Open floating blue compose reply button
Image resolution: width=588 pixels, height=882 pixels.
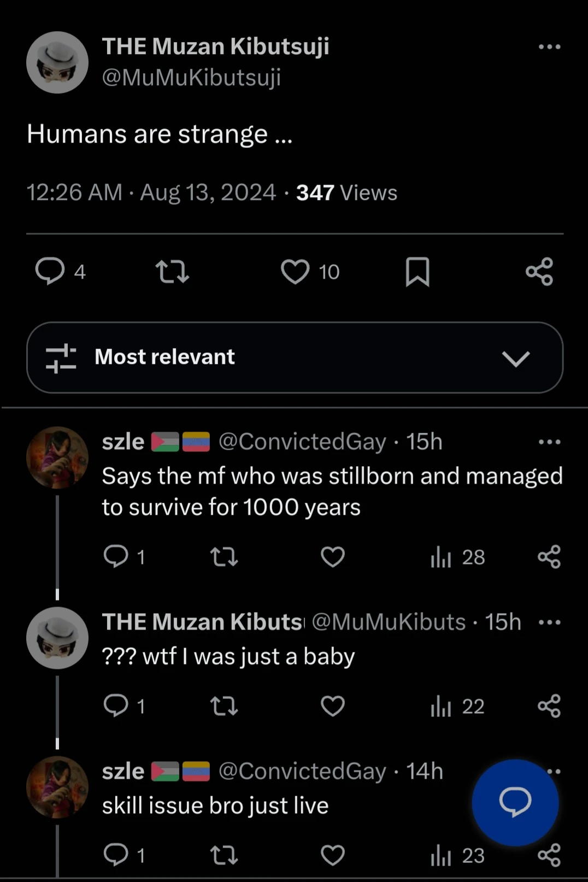pos(515,802)
